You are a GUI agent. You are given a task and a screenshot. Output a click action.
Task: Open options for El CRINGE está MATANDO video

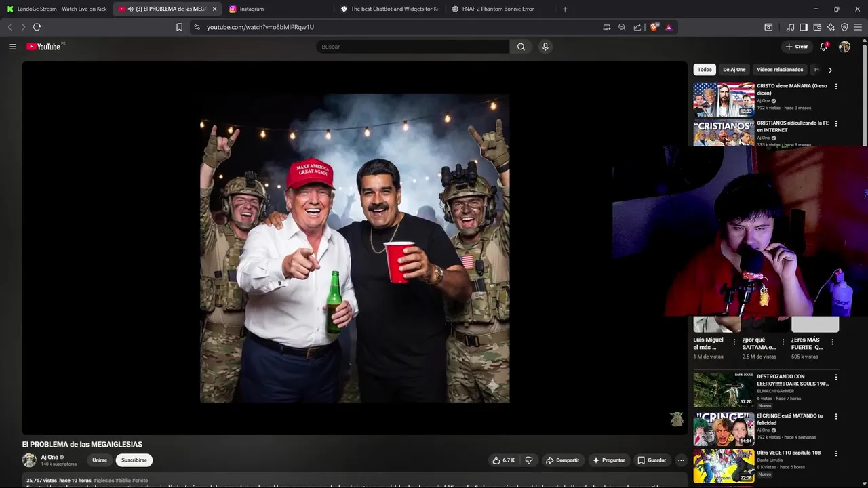(835, 416)
